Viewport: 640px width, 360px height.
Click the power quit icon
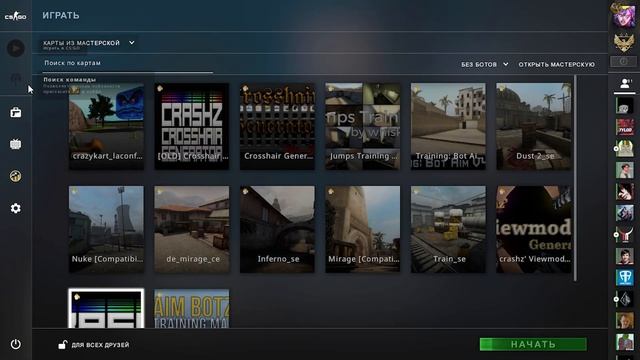(x=16, y=344)
